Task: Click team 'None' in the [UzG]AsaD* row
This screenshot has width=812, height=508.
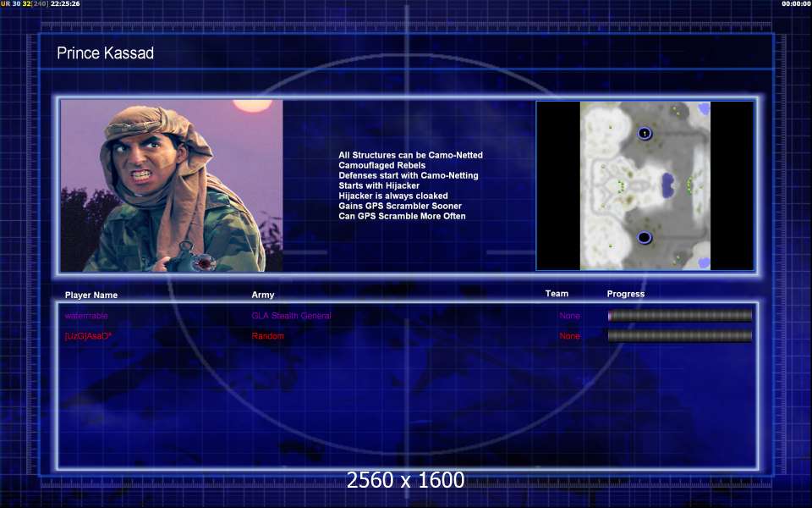Action: pos(569,336)
